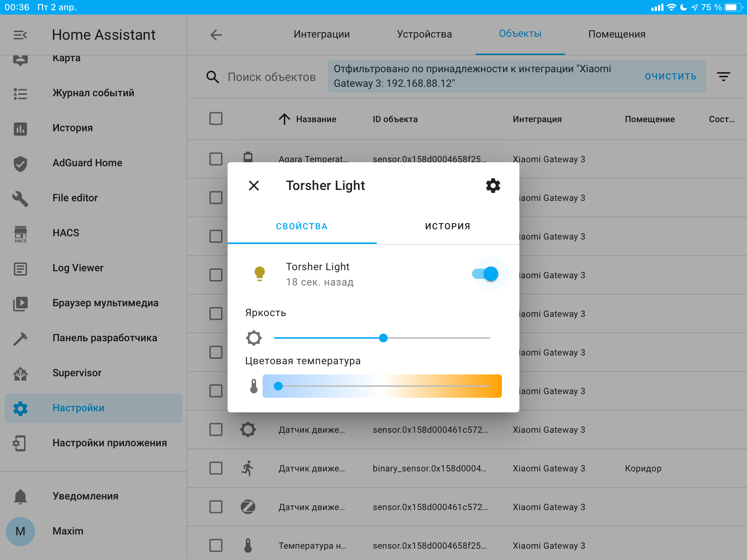Open the Настройки gear icon in sidebar
The image size is (747, 560).
click(x=20, y=409)
